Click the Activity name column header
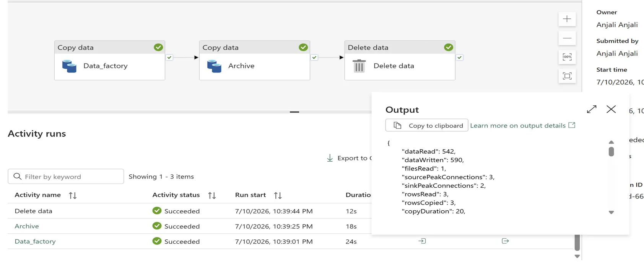Viewport: 644px width, 272px height. 37,195
